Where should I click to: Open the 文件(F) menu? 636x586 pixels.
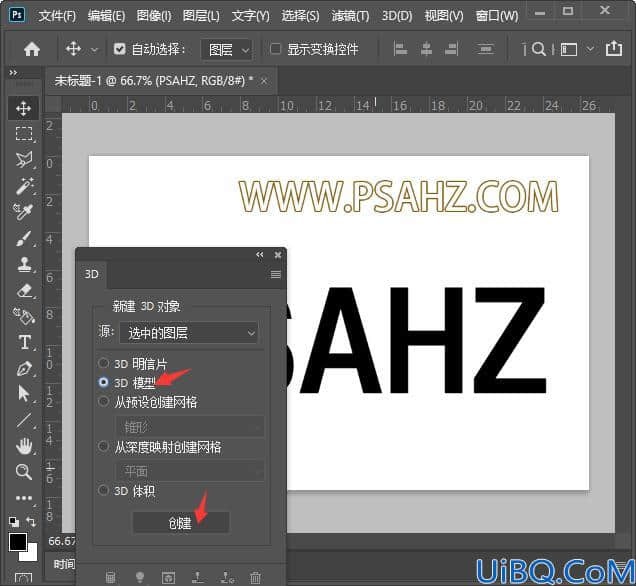(x=57, y=16)
